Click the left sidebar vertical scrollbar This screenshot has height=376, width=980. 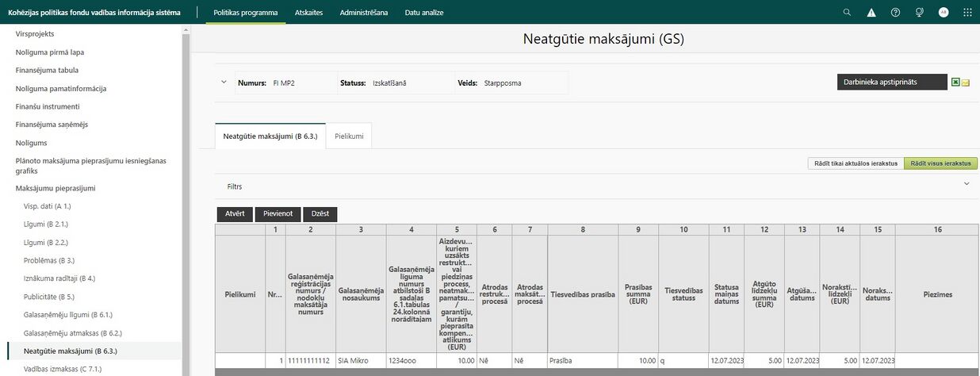(186, 198)
